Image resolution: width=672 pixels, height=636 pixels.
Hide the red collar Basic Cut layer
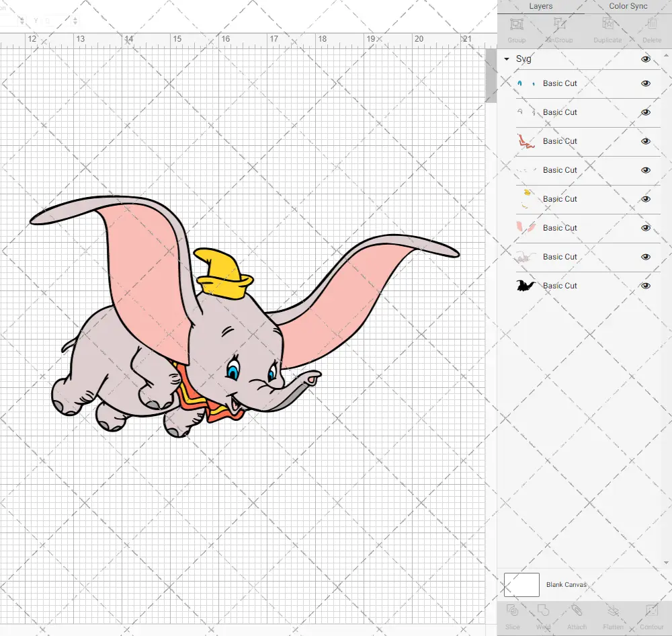[645, 141]
